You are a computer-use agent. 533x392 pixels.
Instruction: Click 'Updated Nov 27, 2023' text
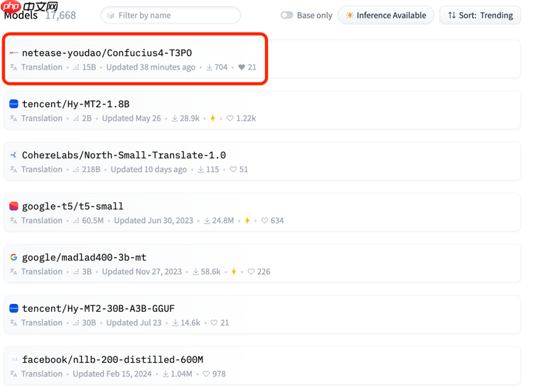click(x=142, y=271)
